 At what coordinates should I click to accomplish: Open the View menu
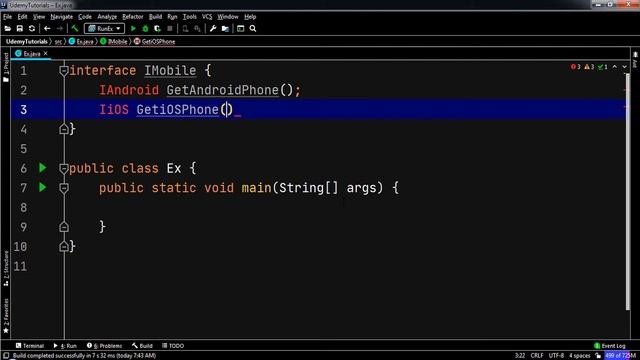point(39,17)
